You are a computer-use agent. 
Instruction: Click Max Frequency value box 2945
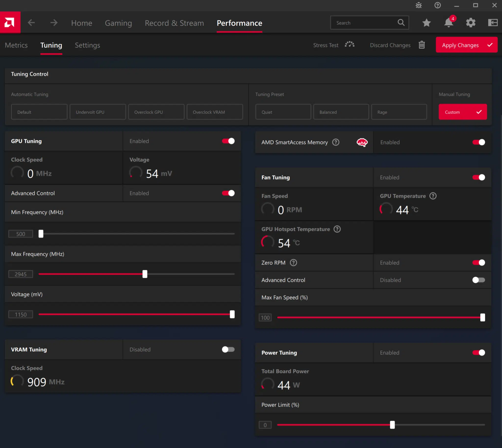point(21,274)
